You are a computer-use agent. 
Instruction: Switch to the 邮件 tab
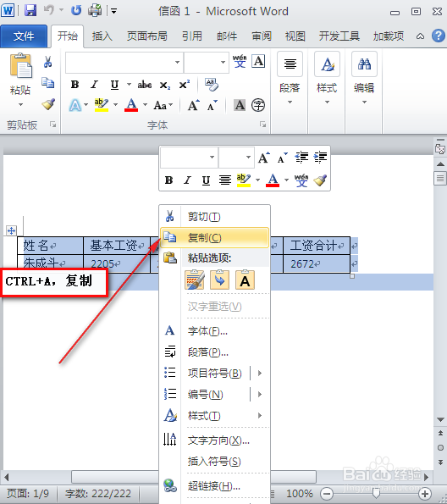[227, 36]
